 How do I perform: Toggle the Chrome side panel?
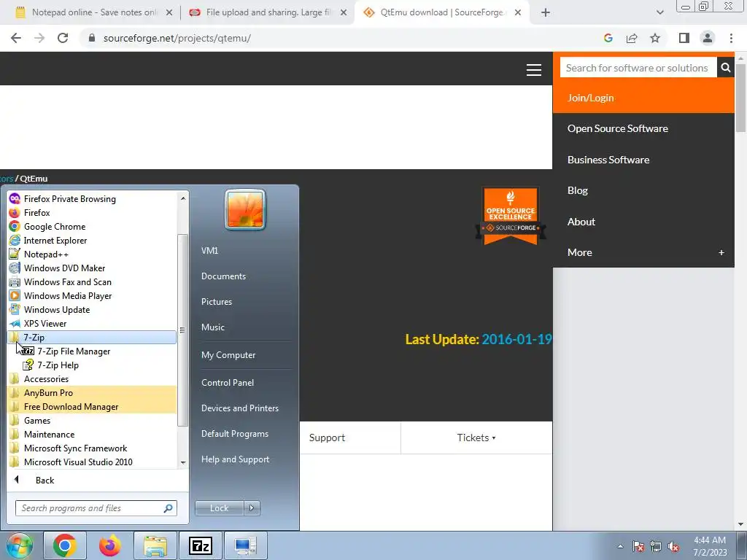tap(684, 38)
